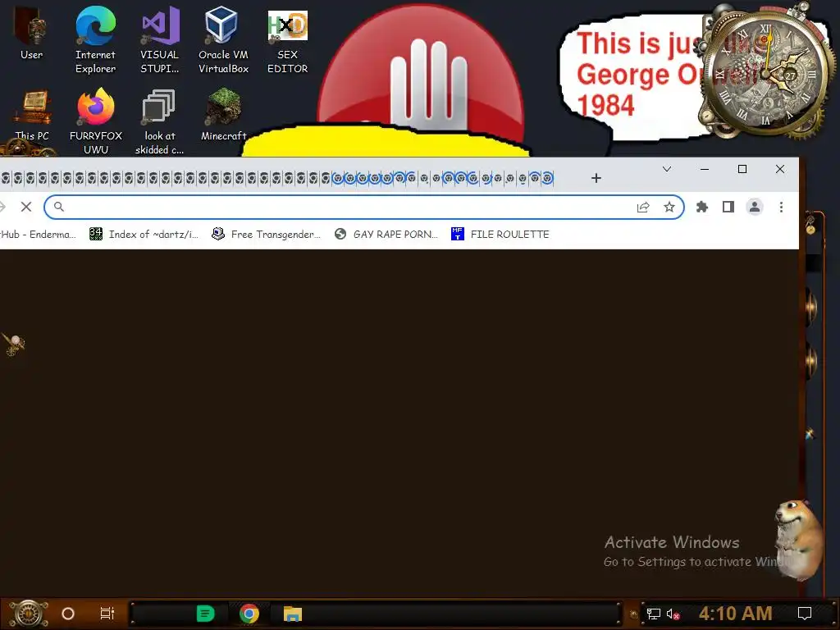
Task: Share this page via the share icon
Action: (x=643, y=207)
